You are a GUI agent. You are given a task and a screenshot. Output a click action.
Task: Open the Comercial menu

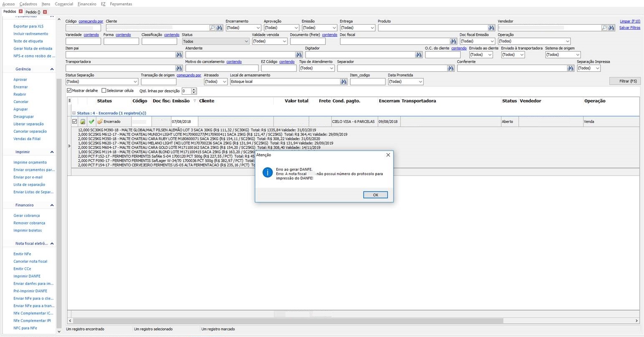point(64,4)
